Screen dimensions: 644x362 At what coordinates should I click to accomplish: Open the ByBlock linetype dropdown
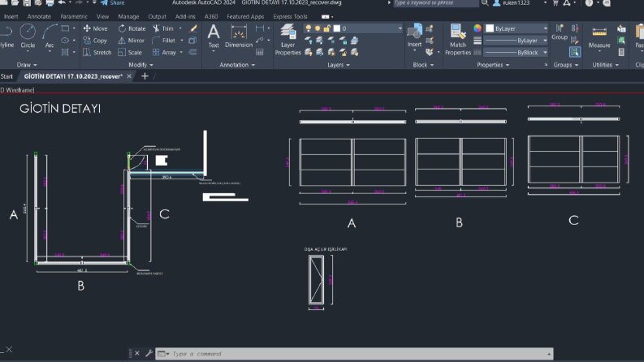545,53
